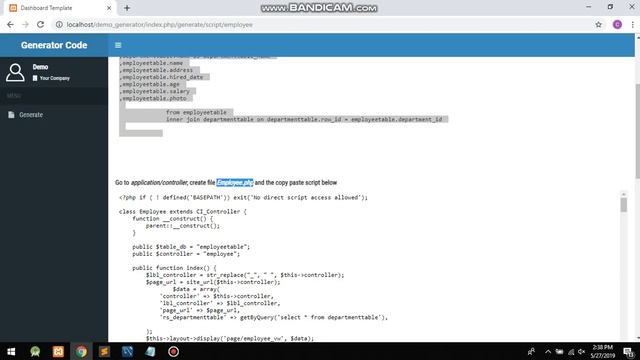Open the blue taskbar app icon
Image resolution: width=640 pixels, height=360 pixels.
[x=127, y=351]
